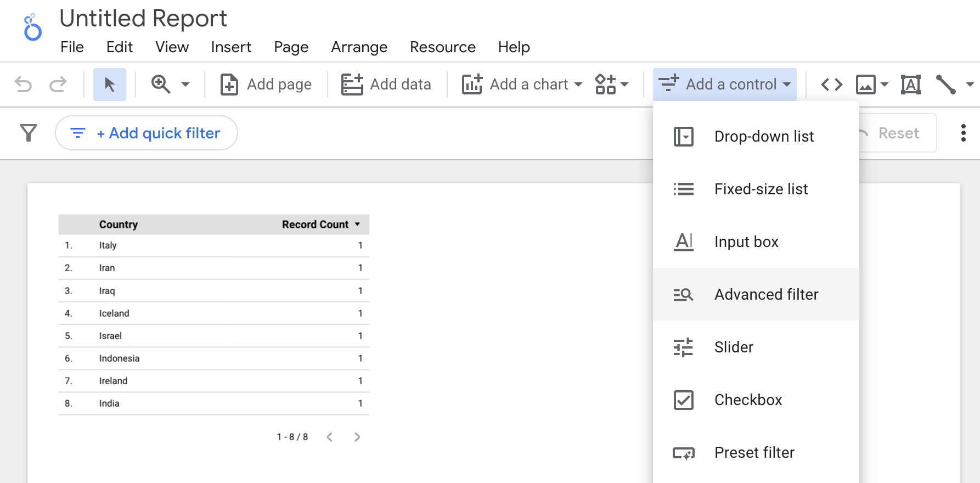Click the zoom magnifier icon
Image resolution: width=980 pixels, height=483 pixels.
[161, 85]
